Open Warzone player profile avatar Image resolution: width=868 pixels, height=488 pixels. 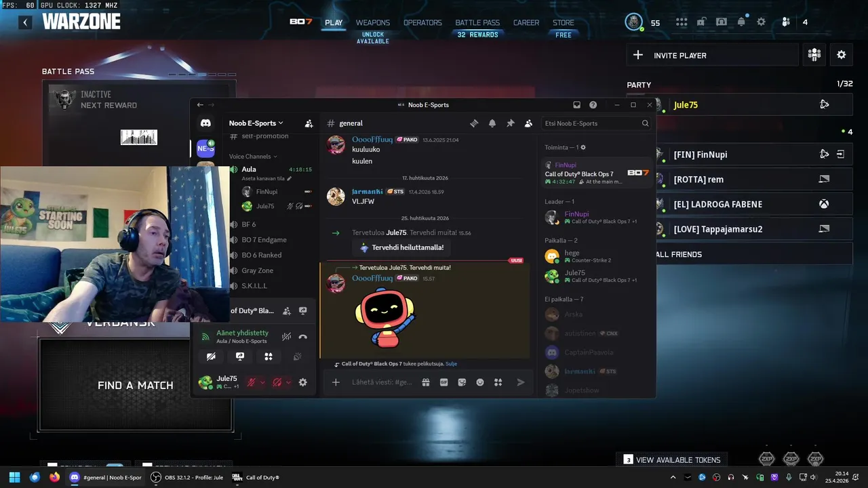(634, 22)
